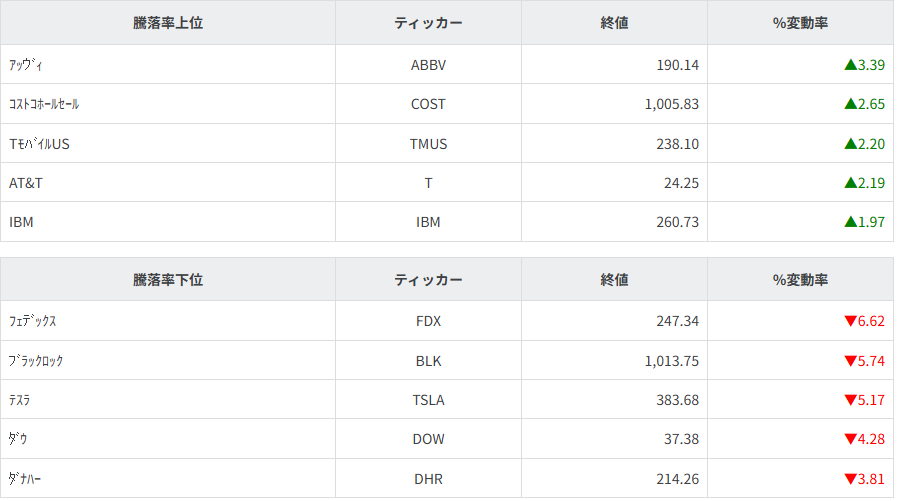897x501 pixels.
Task: Click the red down arrow beside 5.17
Action: click(850, 400)
